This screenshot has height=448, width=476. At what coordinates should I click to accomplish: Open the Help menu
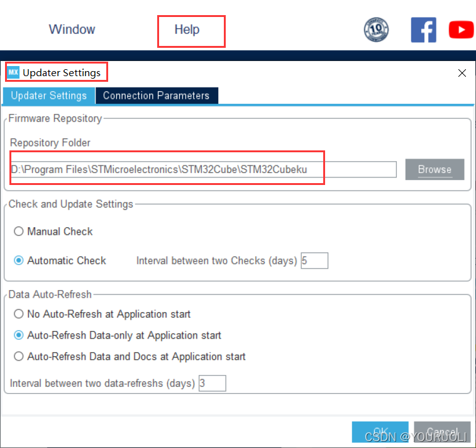tap(187, 30)
